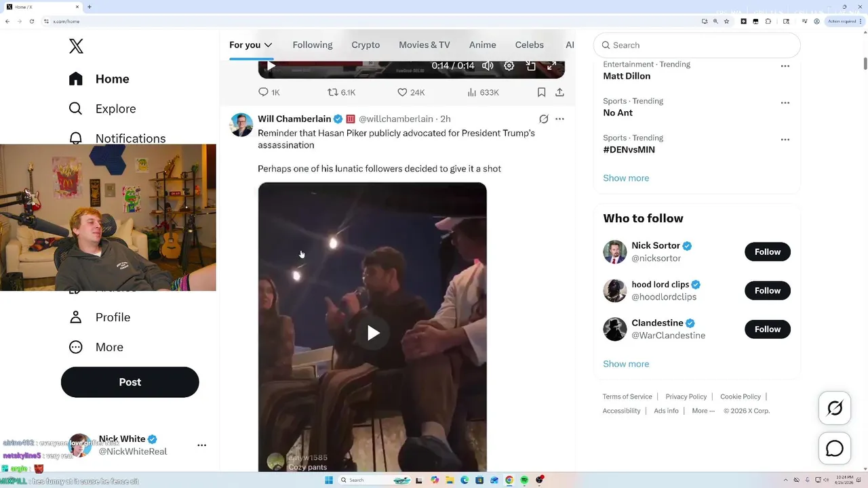Expand the footer More menu
Image resolution: width=868 pixels, height=488 pixels.
click(x=703, y=411)
